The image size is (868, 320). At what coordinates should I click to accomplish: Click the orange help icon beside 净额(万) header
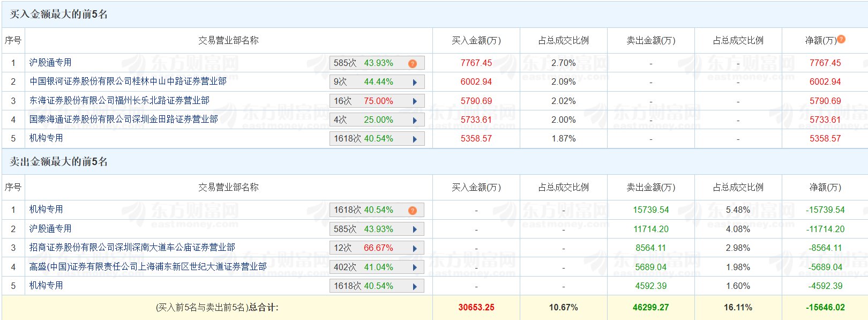pyautogui.click(x=841, y=39)
